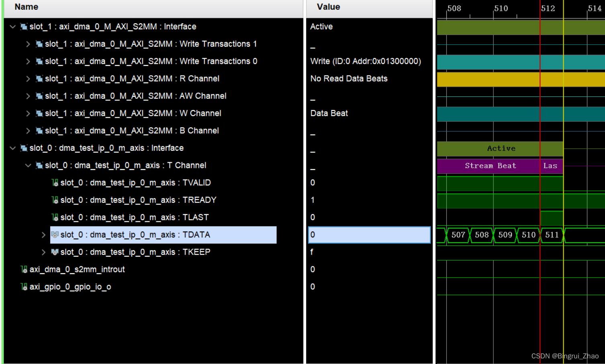This screenshot has height=364, width=605.
Task: Click the TDATA value field showing 0
Action: pyautogui.click(x=368, y=235)
